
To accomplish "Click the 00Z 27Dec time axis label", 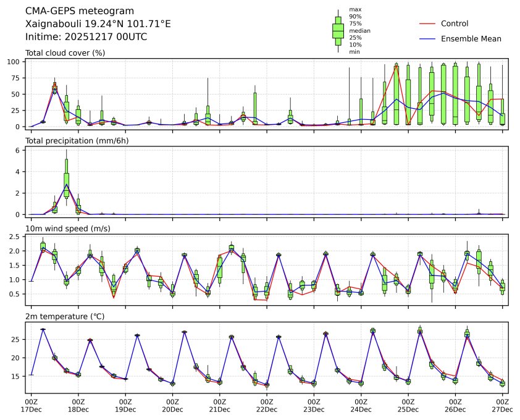I will [502, 405].
